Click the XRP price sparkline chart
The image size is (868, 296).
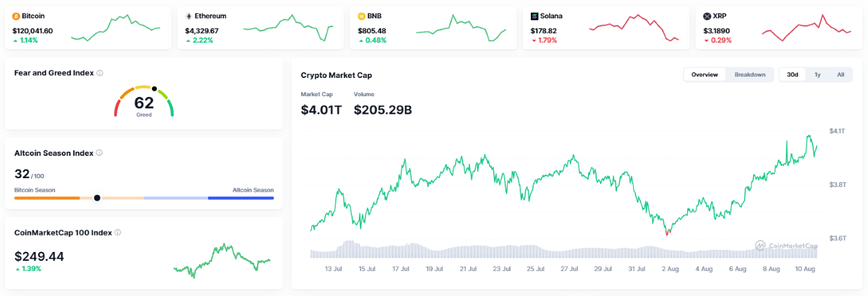[x=806, y=28]
